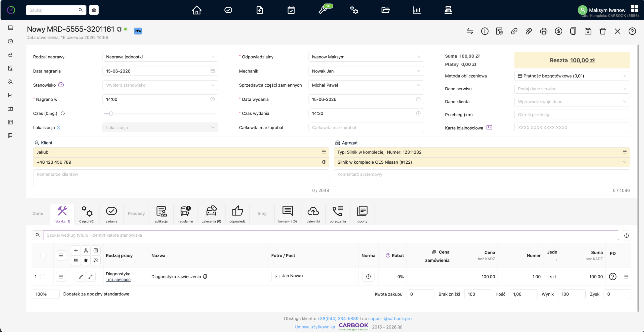The width and height of the screenshot is (644, 332).
Task: Click the link chain icon in order toolbar
Action: pos(514,31)
